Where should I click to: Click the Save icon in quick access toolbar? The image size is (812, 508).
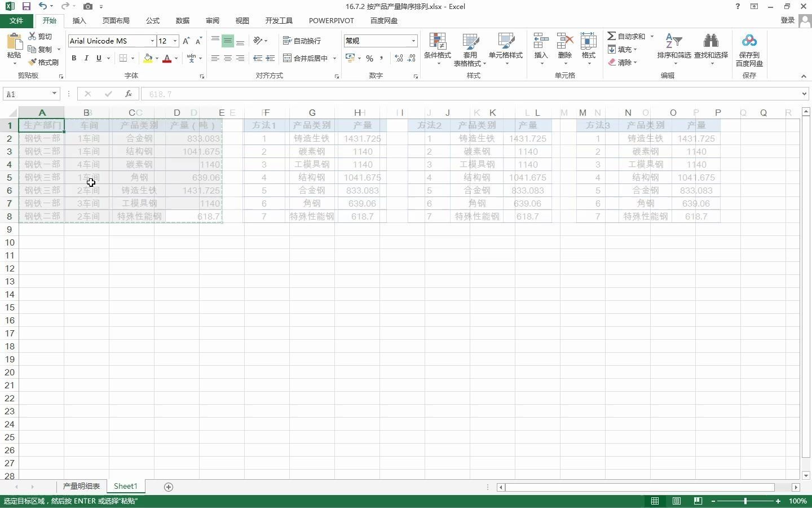coord(26,6)
